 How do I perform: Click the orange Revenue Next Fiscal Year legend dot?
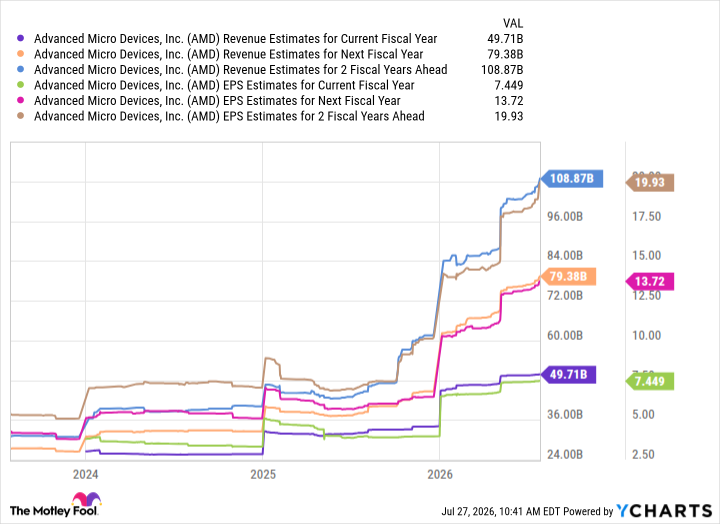coord(20,54)
